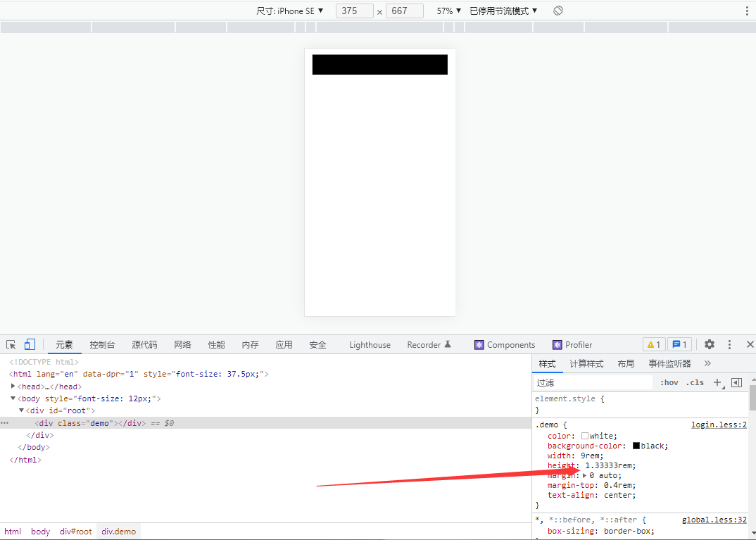Expand the margin shorthand property

click(x=586, y=475)
